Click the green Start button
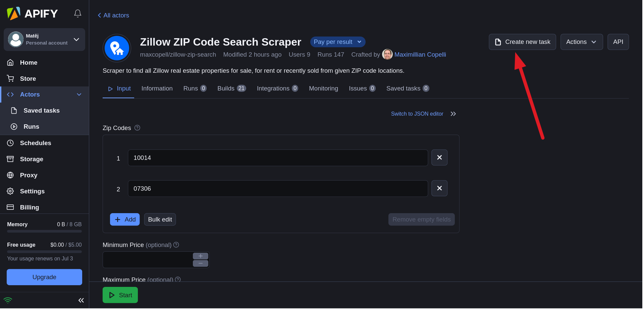 click(x=120, y=296)
